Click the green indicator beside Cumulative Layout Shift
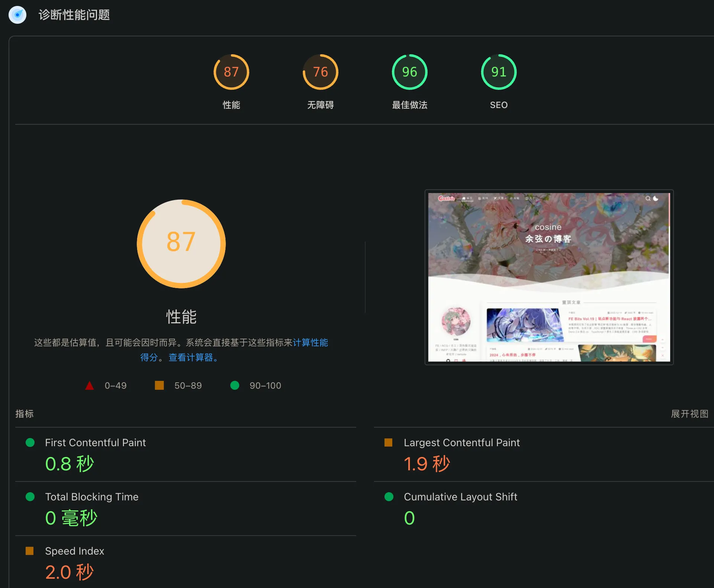 [x=389, y=497]
